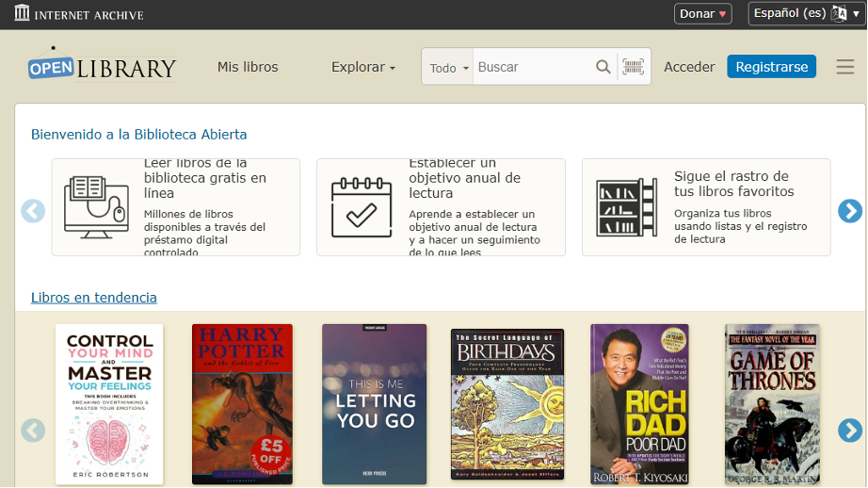This screenshot has width=868, height=488.
Task: Click the search magnifier icon
Action: point(603,67)
